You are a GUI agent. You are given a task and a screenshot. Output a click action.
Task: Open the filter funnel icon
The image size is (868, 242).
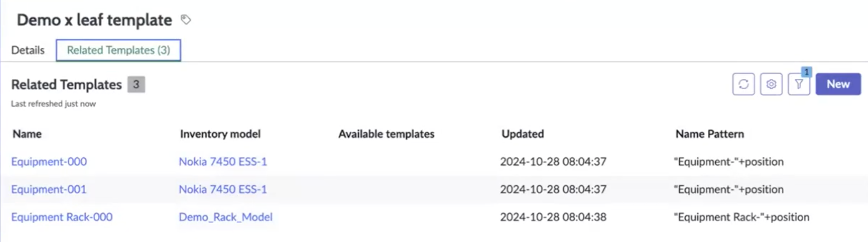799,84
